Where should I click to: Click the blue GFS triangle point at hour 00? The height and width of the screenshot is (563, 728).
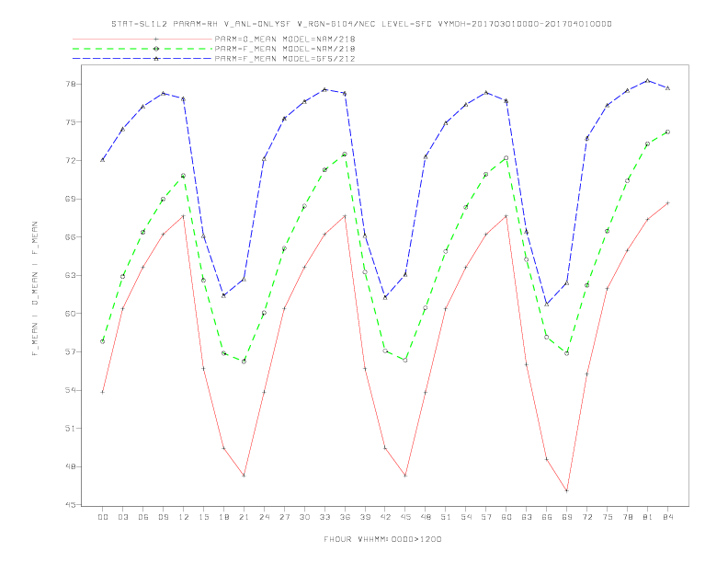pos(103,160)
